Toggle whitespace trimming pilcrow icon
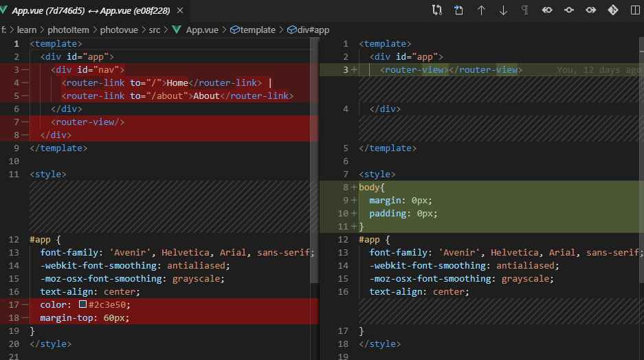The image size is (644, 360). [x=525, y=10]
